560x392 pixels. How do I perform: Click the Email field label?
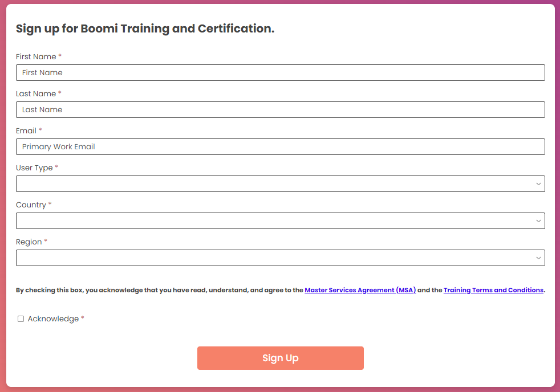[26, 131]
